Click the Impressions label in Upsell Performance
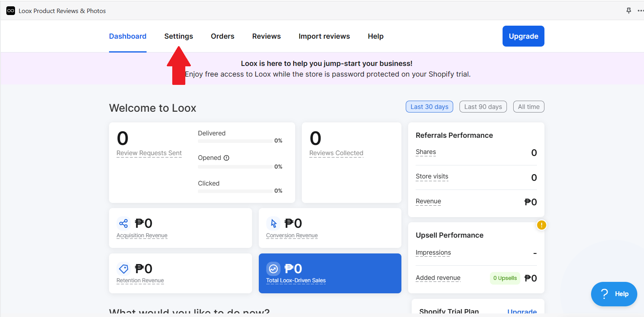Viewport: 644px width, 317px height. point(433,253)
